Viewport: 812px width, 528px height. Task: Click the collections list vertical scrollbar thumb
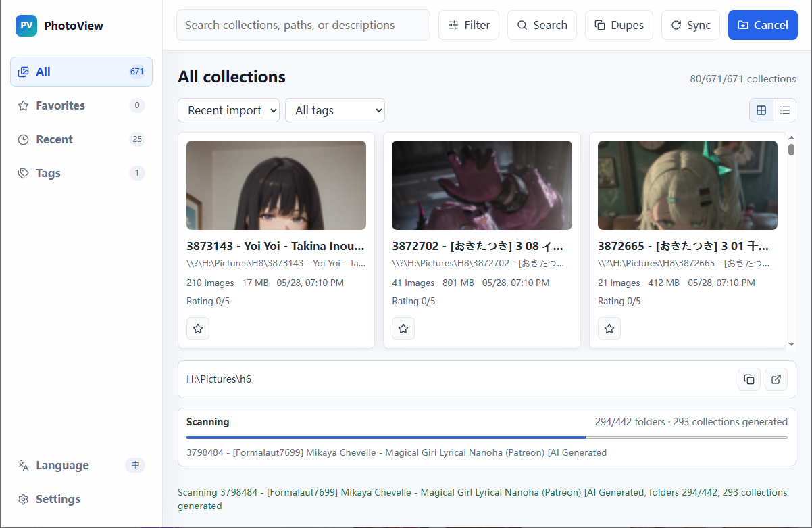pyautogui.click(x=791, y=149)
